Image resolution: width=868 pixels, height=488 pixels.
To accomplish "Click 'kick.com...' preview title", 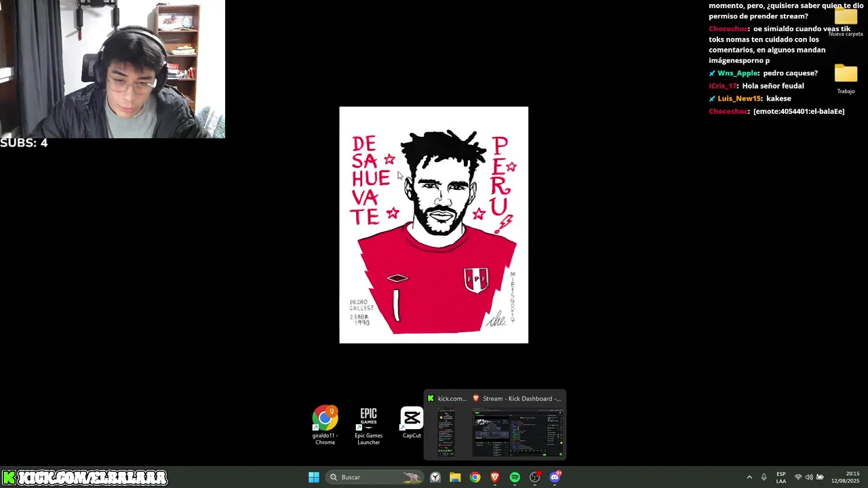I will click(x=452, y=399).
